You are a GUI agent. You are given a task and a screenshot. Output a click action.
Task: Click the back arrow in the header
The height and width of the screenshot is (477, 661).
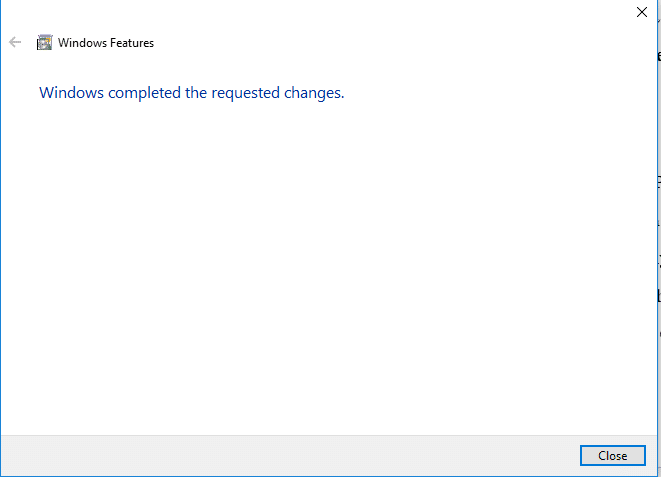click(15, 42)
